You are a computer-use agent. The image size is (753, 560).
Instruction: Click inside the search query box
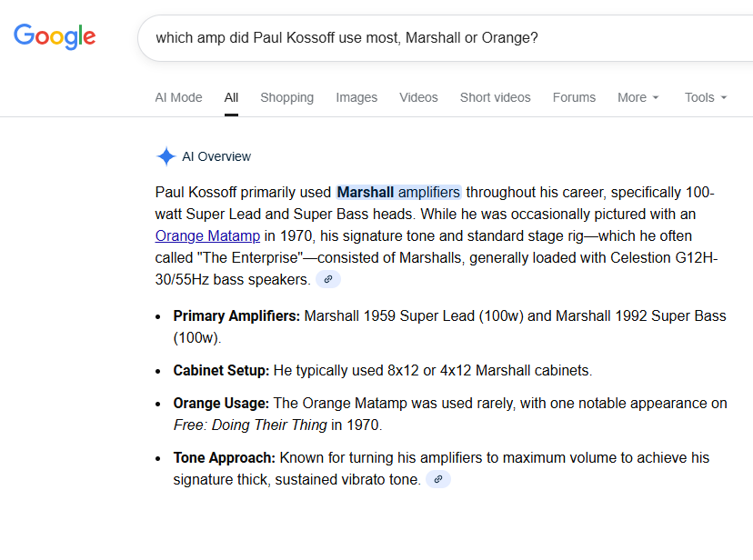[x=409, y=38]
